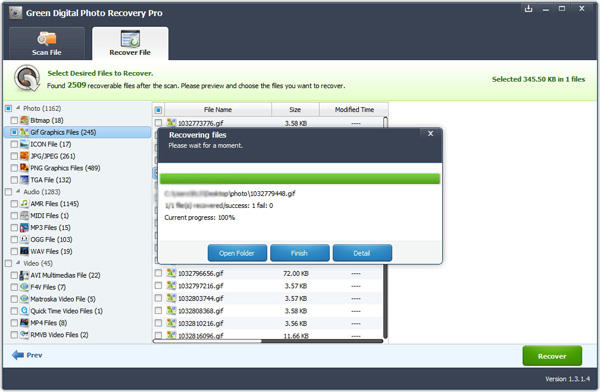Click the WAV Files icon
Screen dimensions: 600x392
pyautogui.click(x=24, y=251)
